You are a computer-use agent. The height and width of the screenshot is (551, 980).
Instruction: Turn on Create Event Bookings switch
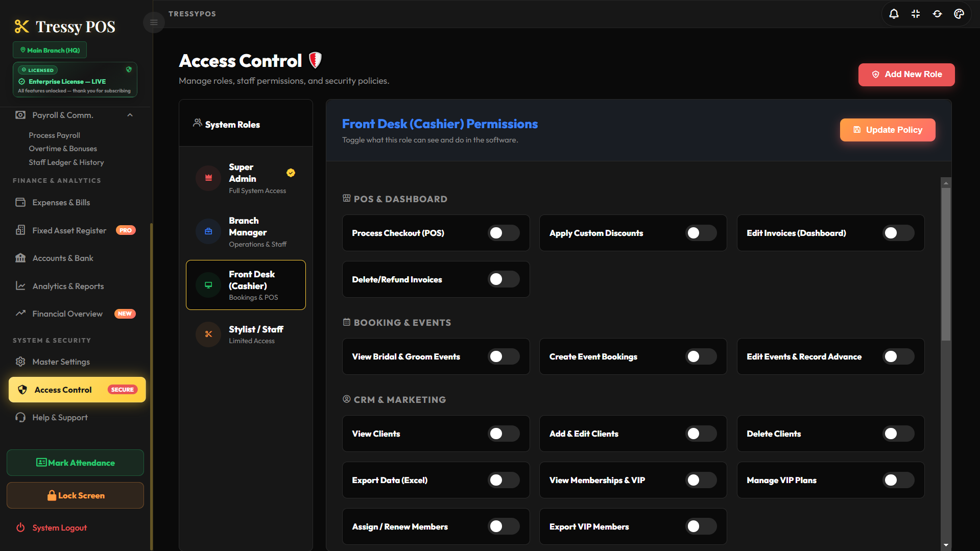(x=701, y=356)
